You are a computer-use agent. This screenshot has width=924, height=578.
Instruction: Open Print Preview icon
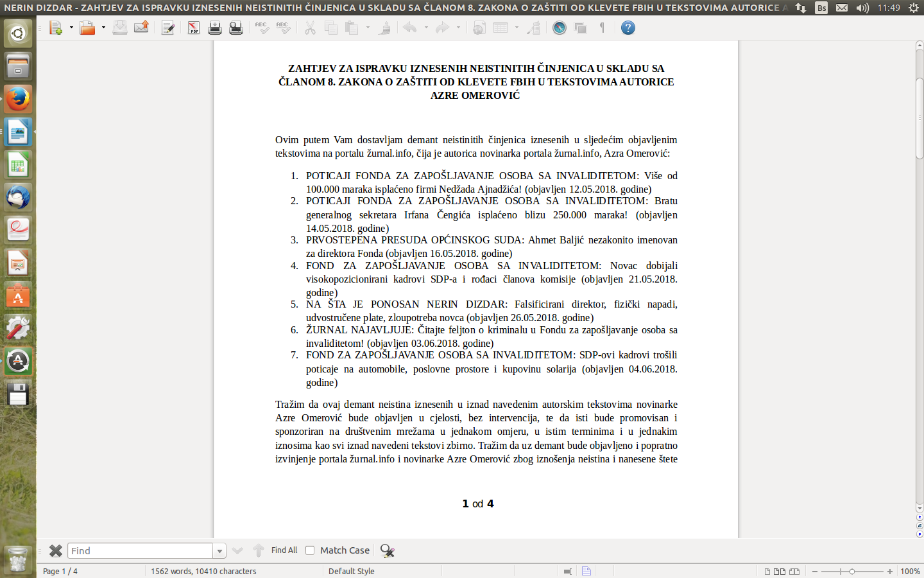[x=236, y=28]
